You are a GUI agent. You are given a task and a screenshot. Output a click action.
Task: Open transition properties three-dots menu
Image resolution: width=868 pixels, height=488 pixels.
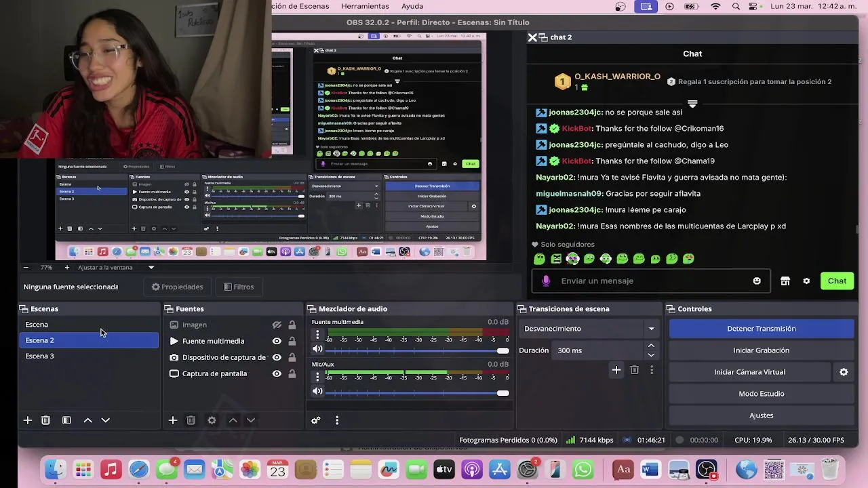point(652,370)
